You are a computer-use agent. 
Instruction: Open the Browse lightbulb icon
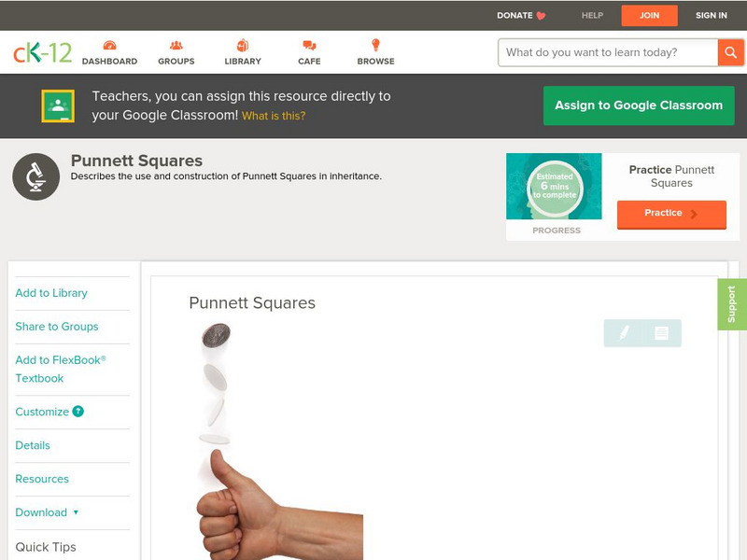click(375, 45)
